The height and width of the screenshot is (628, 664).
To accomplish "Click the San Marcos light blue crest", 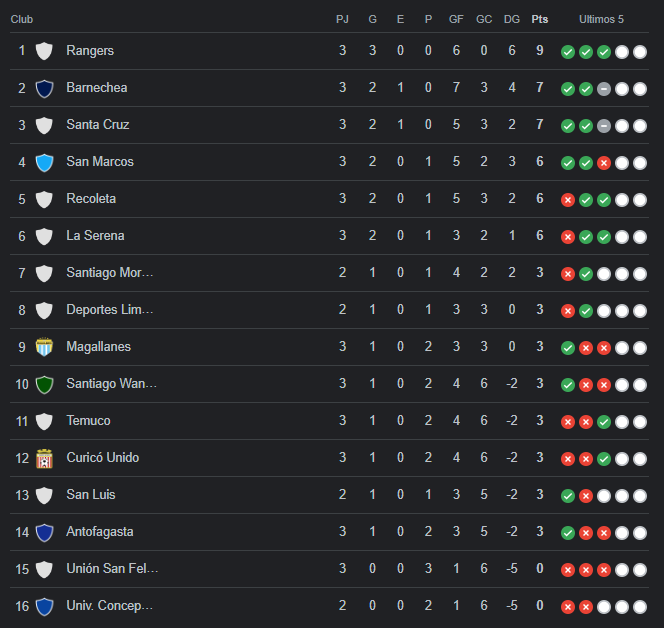I will 44,163.
